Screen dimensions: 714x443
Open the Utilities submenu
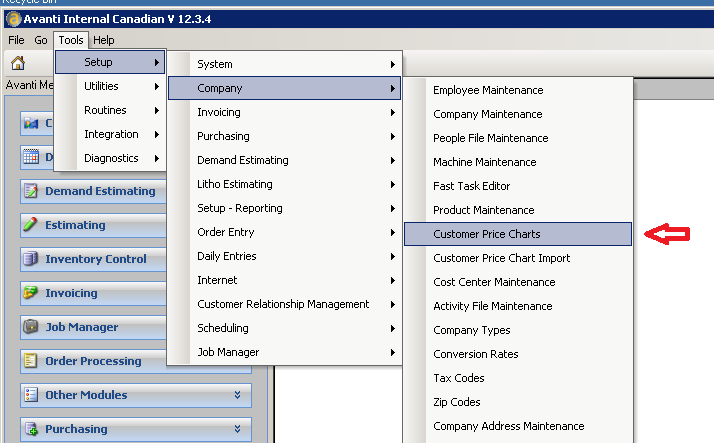pyautogui.click(x=110, y=86)
